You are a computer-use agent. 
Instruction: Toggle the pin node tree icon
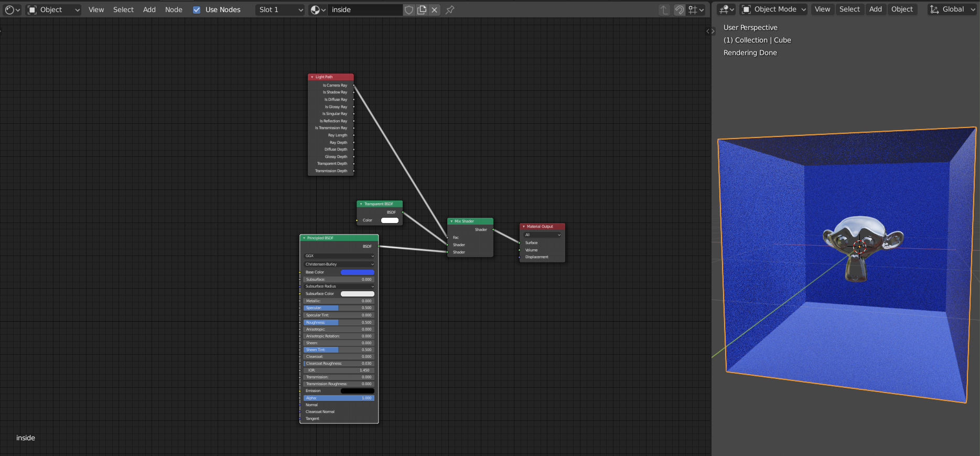click(450, 9)
